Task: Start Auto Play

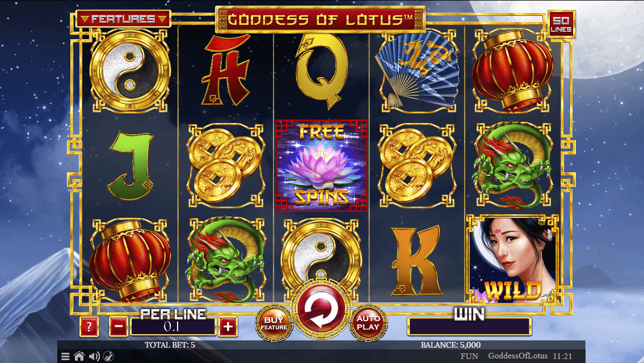Action: 368,323
